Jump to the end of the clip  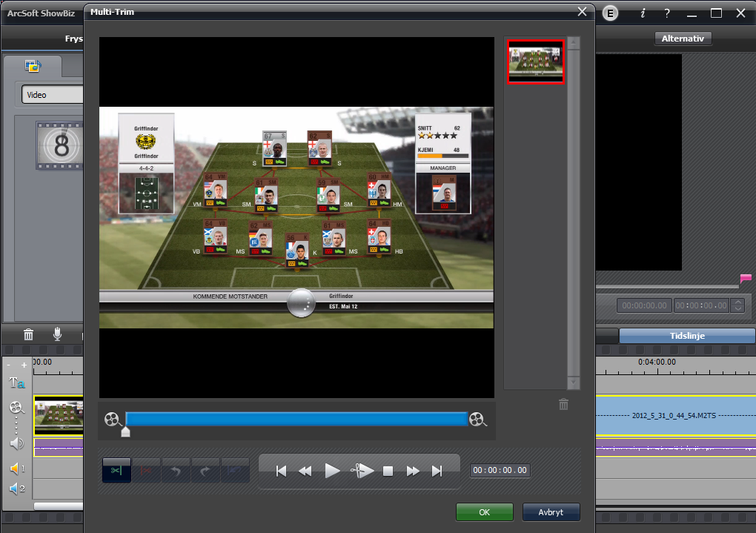[437, 471]
